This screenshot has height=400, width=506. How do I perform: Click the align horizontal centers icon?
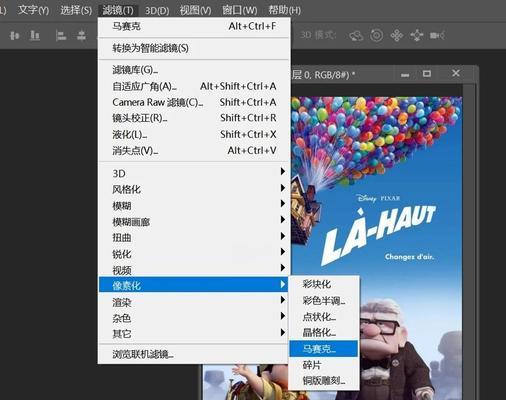14,35
